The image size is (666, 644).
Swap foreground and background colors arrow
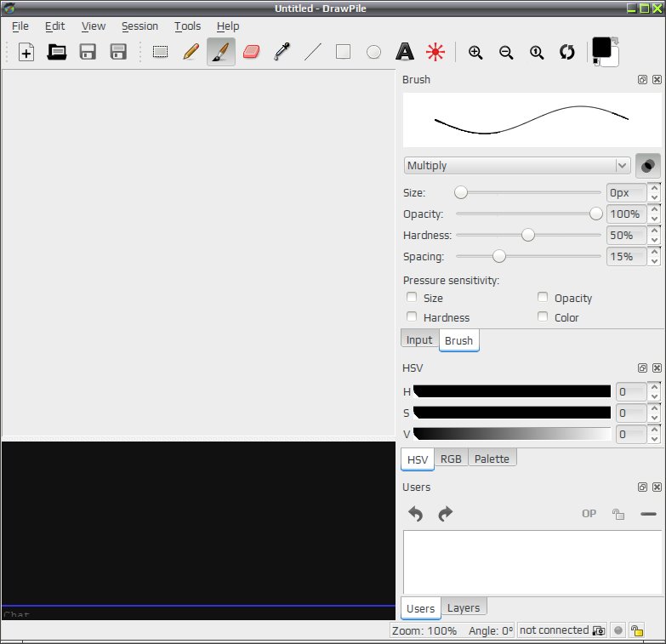click(x=615, y=41)
